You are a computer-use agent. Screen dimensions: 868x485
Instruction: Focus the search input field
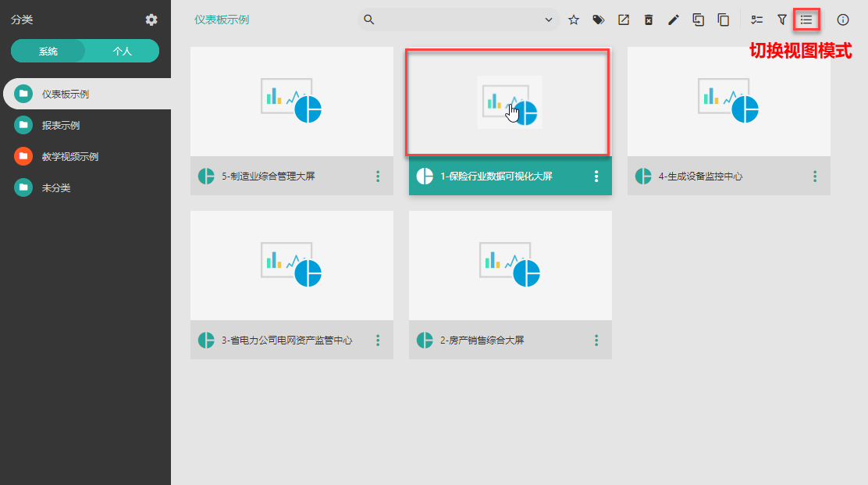click(x=458, y=20)
